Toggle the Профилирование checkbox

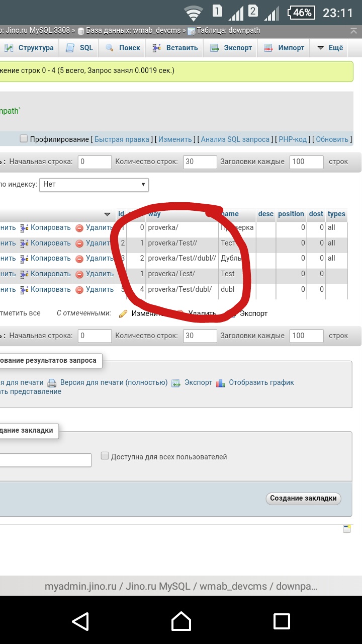point(24,139)
